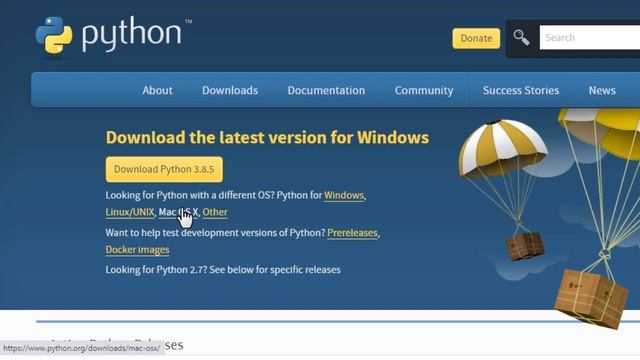Open the Downloads menu
This screenshot has height=360, width=640.
click(x=230, y=90)
